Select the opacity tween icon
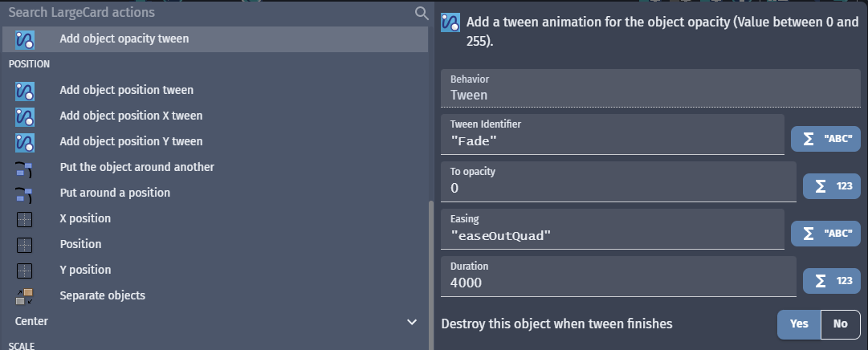Screen dimensions: 868x350 click(x=25, y=40)
